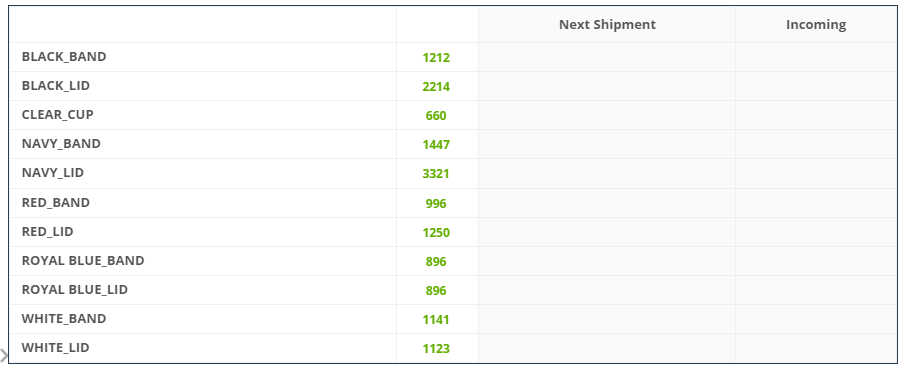902x372 pixels.
Task: Click the Next Shipment column header
Action: [607, 25]
